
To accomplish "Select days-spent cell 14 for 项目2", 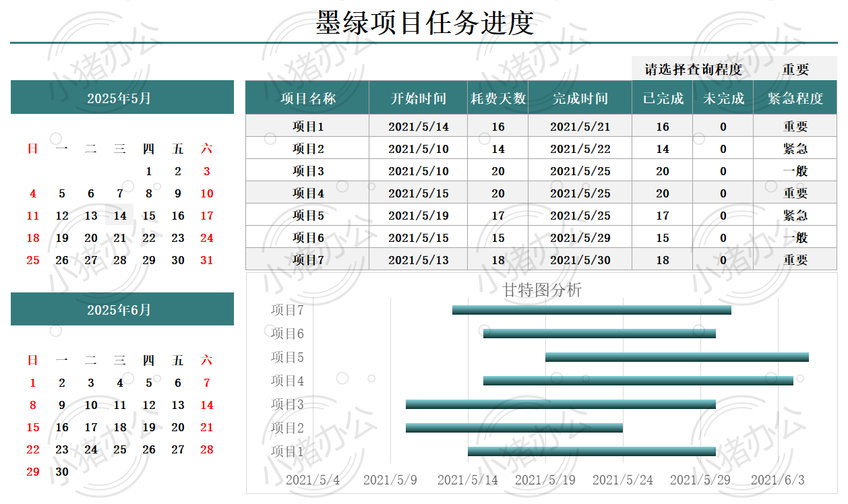I will click(x=497, y=148).
